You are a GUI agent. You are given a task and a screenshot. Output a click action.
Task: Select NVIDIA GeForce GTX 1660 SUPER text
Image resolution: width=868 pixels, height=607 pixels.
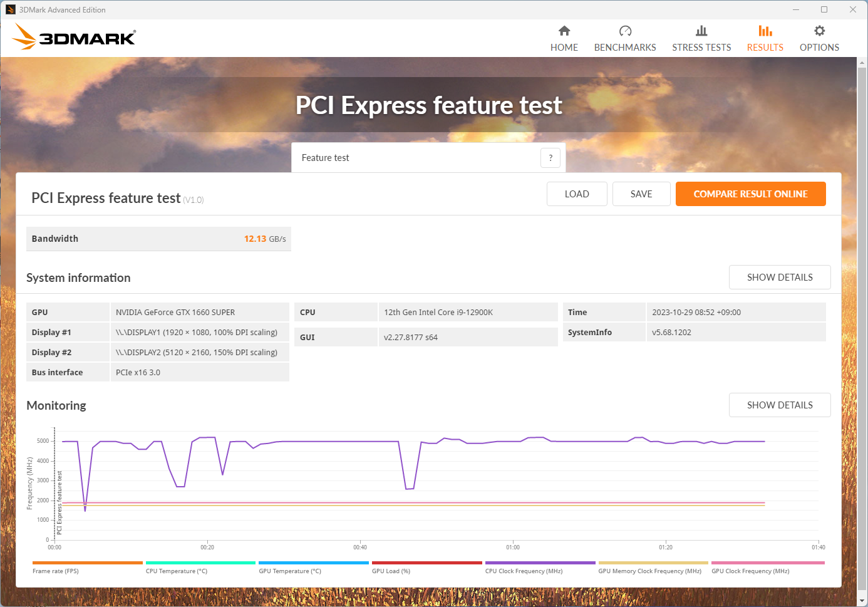(x=175, y=312)
